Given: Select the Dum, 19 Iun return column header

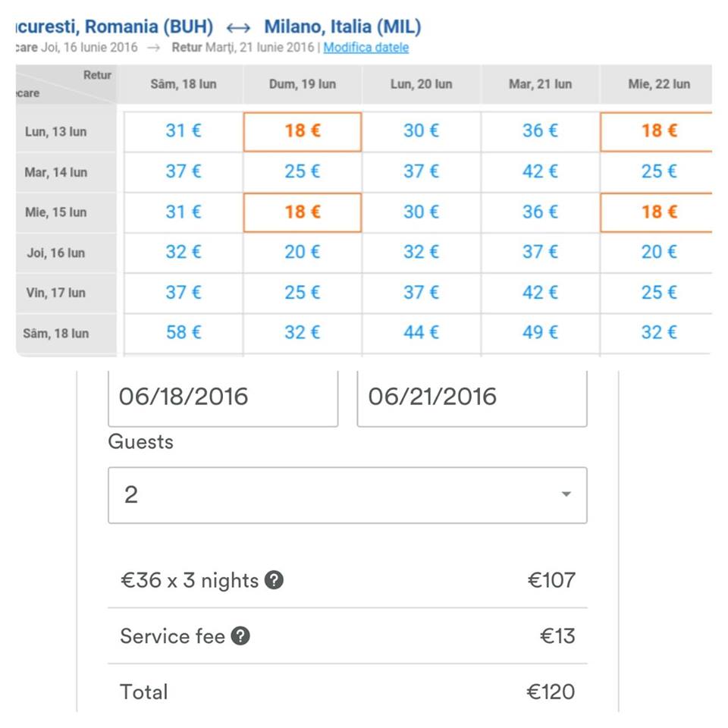Looking at the screenshot, I should pyautogui.click(x=302, y=84).
